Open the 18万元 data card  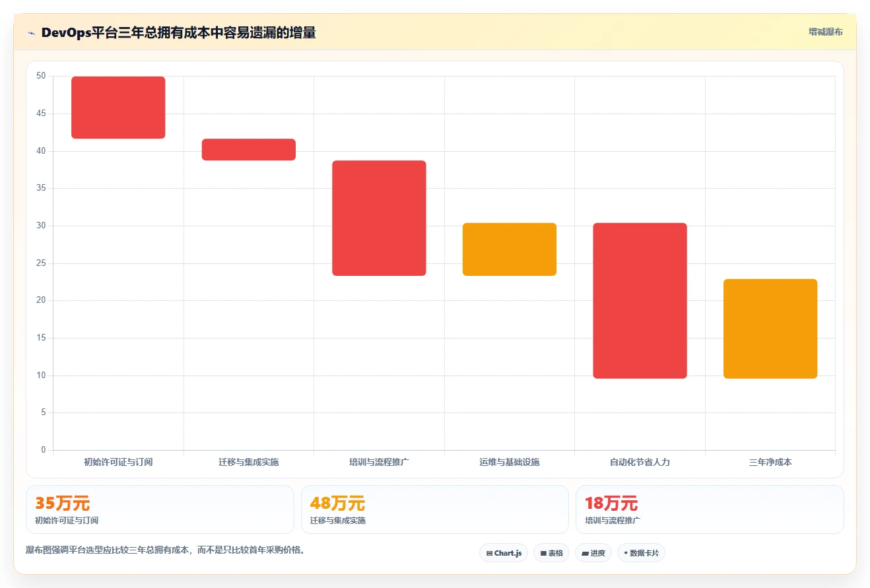tap(710, 509)
